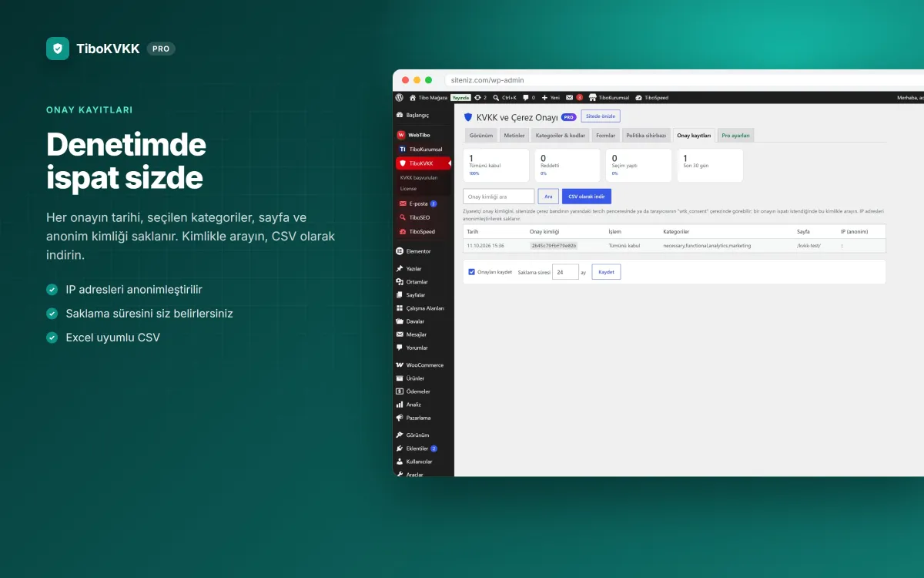Screen dimensions: 924x578
Task: Focus the Onay kimliği ara field
Action: [x=499, y=197]
